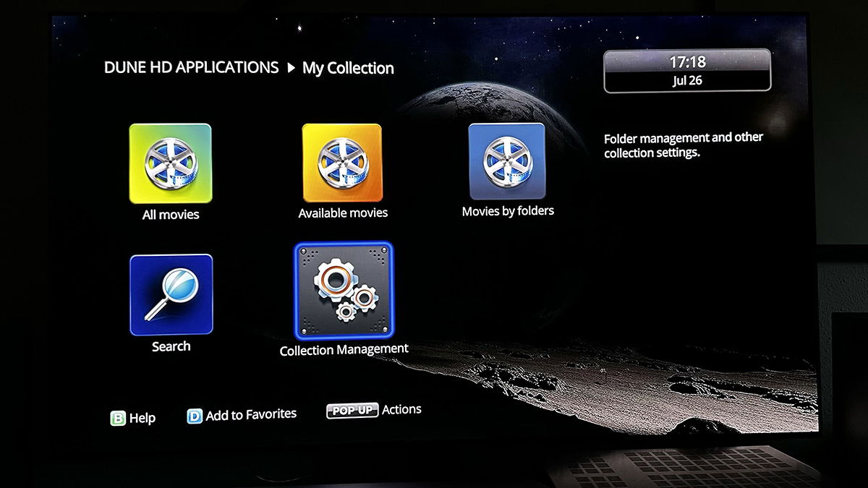Click the My Collection breadcrumb
868x488 pixels.
point(348,68)
